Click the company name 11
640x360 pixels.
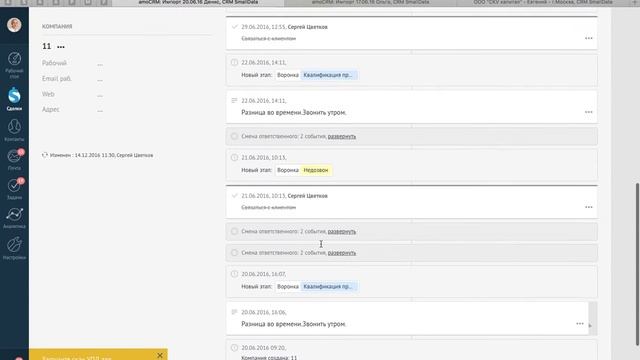(47, 47)
